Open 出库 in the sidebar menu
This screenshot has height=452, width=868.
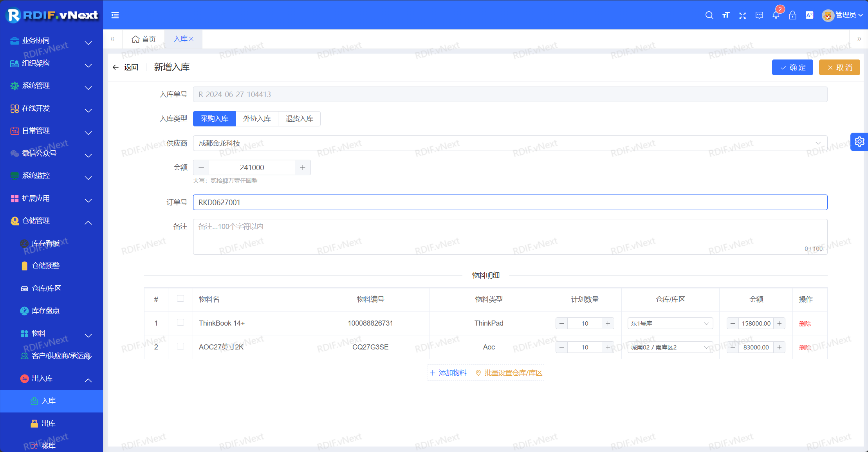pyautogui.click(x=49, y=423)
